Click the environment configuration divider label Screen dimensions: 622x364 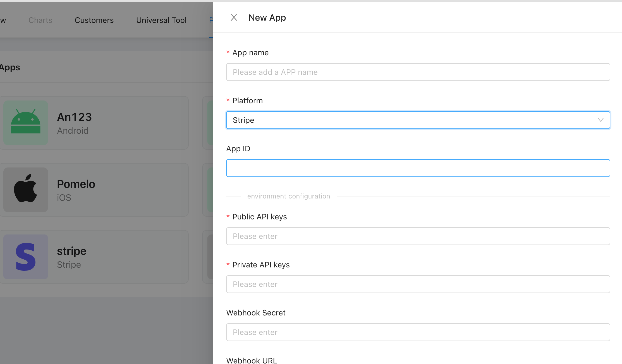288,196
